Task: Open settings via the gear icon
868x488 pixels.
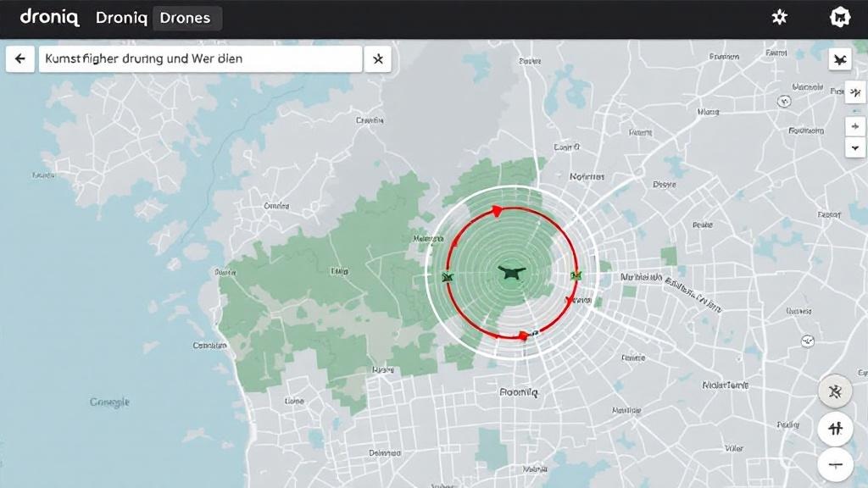Action: point(779,18)
